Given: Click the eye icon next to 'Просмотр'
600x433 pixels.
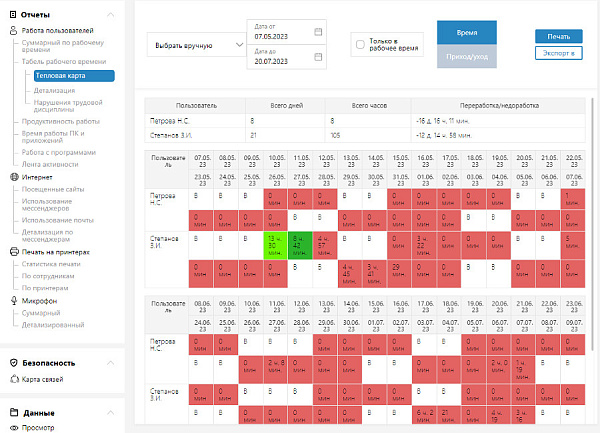Looking at the screenshot, I should [x=14, y=426].
